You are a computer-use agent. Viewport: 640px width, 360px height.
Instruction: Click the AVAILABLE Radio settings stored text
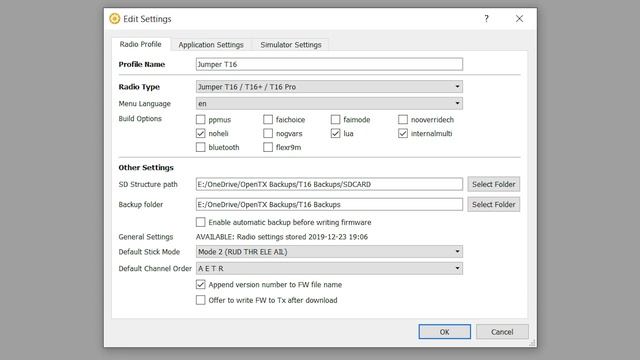pos(282,237)
